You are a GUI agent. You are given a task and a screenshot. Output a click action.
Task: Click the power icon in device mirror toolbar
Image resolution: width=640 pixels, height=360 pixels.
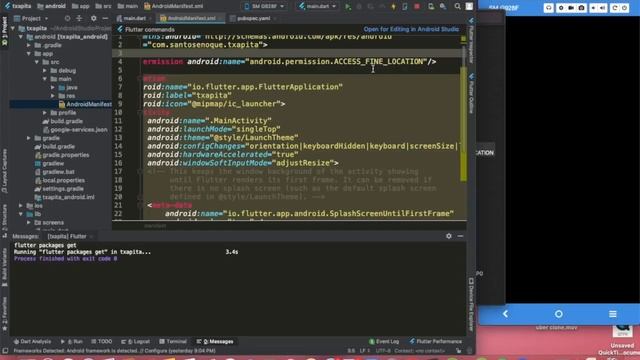[624, 8]
